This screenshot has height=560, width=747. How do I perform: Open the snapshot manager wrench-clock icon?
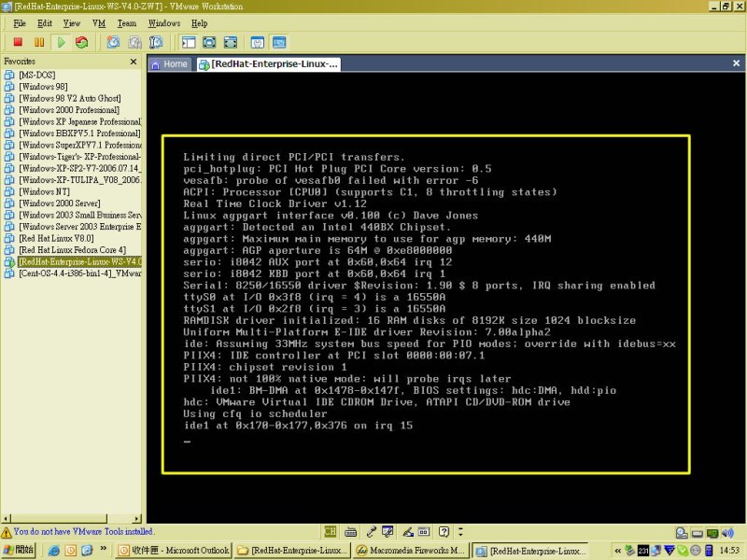pyautogui.click(x=156, y=42)
